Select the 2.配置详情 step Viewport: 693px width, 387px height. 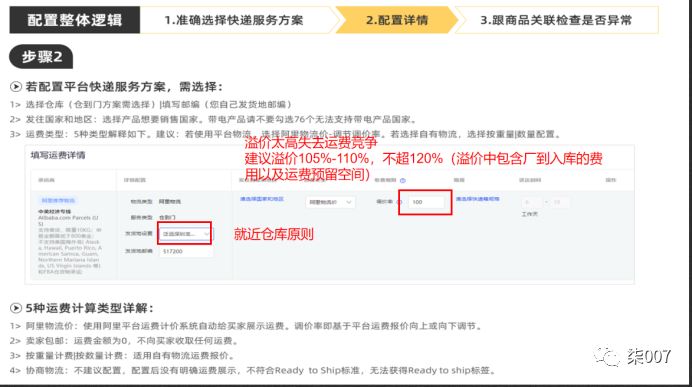click(396, 20)
